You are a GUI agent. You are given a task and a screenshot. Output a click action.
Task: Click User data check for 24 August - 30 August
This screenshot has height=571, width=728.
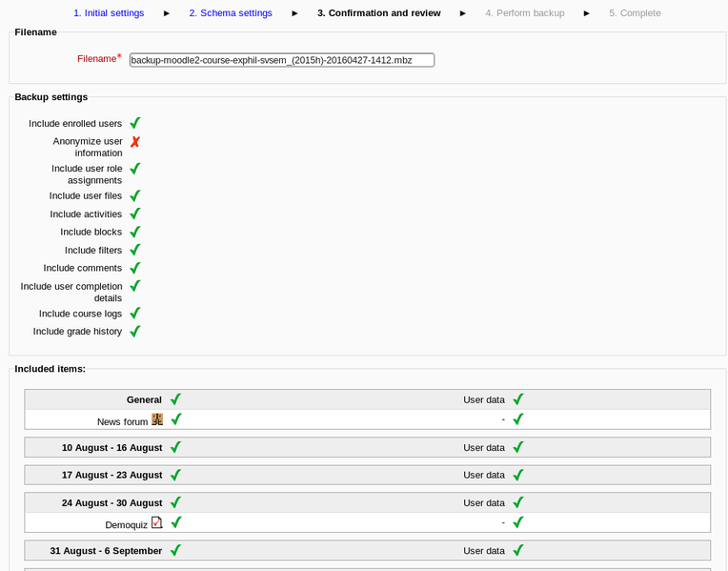coord(518,502)
